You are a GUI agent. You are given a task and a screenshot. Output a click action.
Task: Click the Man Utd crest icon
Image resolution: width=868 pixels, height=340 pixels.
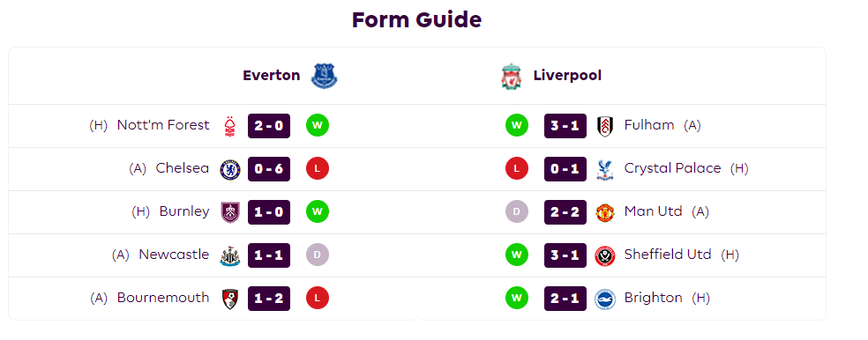(605, 212)
